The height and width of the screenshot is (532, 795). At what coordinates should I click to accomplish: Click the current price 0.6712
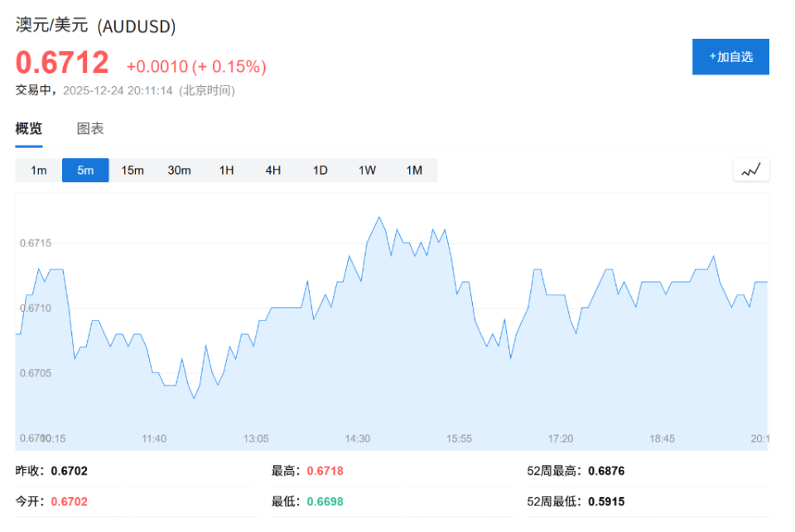(63, 64)
